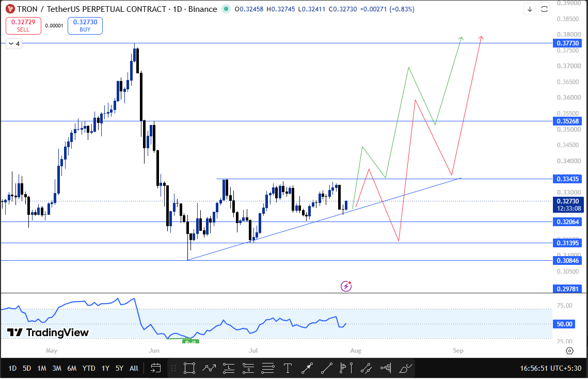The image size is (588, 379).
Task: Click the Sep label on time axis
Action: click(458, 351)
